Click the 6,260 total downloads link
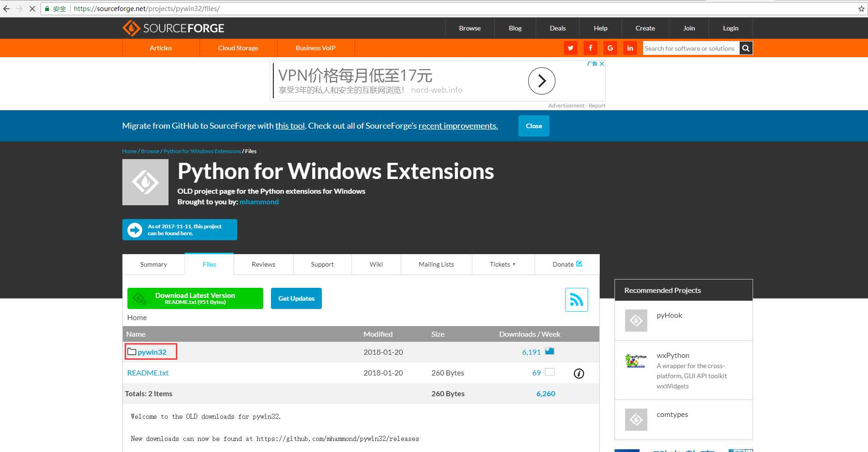868x452 pixels. [546, 393]
